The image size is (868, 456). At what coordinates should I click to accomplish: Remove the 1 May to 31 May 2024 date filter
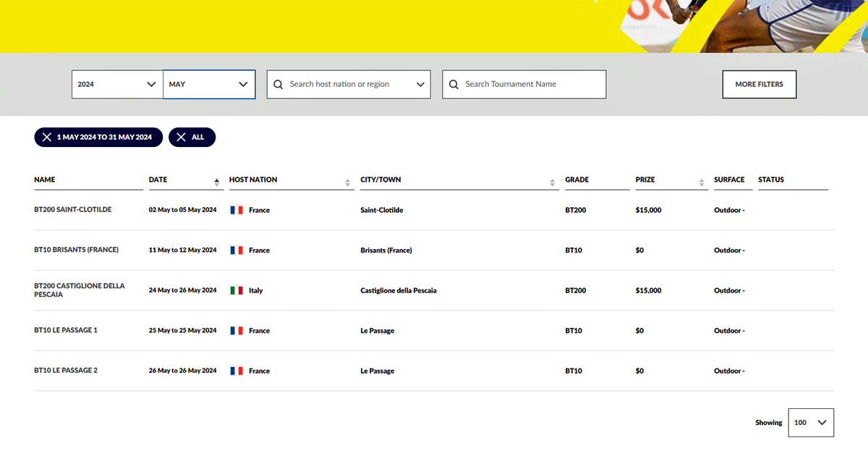tap(47, 138)
